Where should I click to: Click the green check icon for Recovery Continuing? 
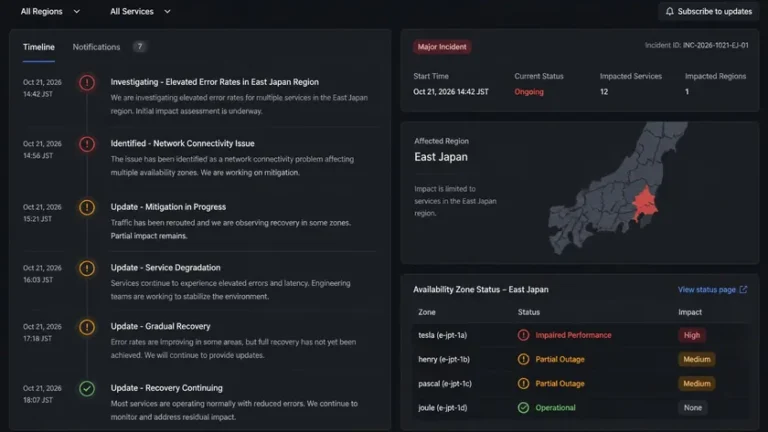tap(87, 388)
